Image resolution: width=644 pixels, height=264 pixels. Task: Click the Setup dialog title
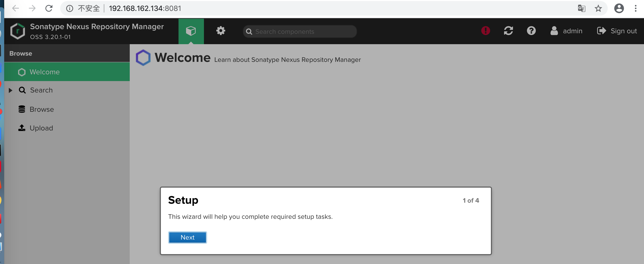click(x=183, y=200)
